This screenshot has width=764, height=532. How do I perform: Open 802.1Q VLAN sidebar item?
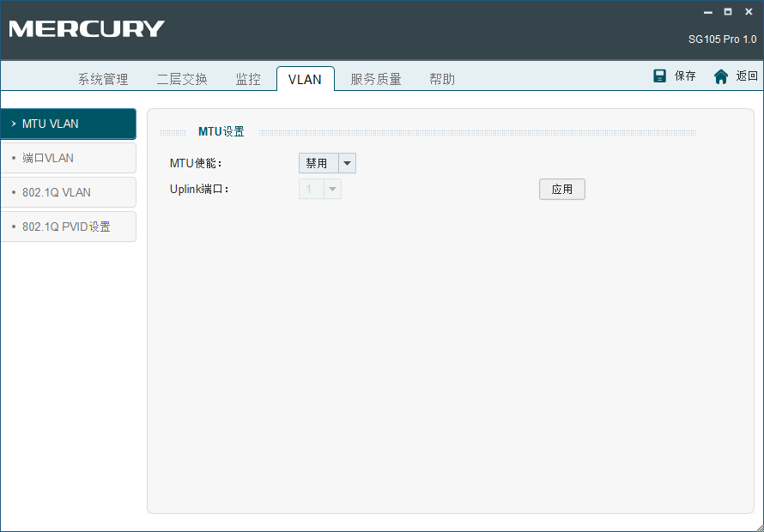(x=69, y=192)
